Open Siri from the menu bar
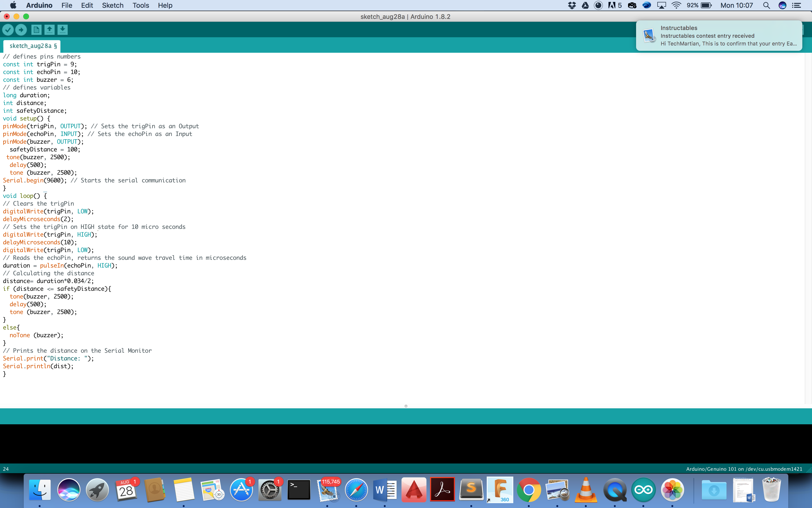 coord(782,5)
